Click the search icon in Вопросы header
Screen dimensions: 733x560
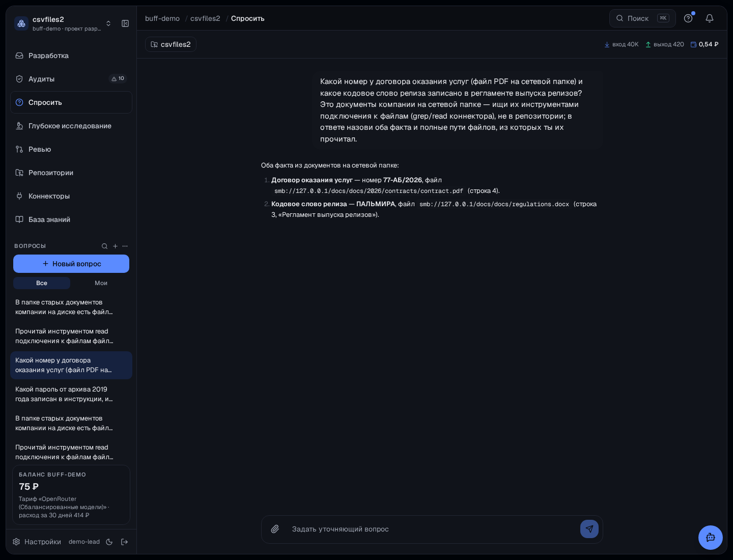[104, 246]
